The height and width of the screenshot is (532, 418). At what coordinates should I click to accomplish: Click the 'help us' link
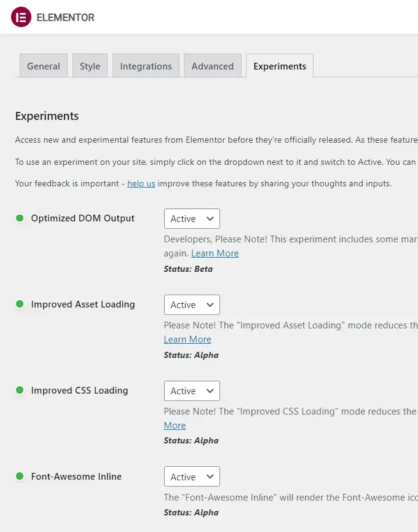[141, 183]
